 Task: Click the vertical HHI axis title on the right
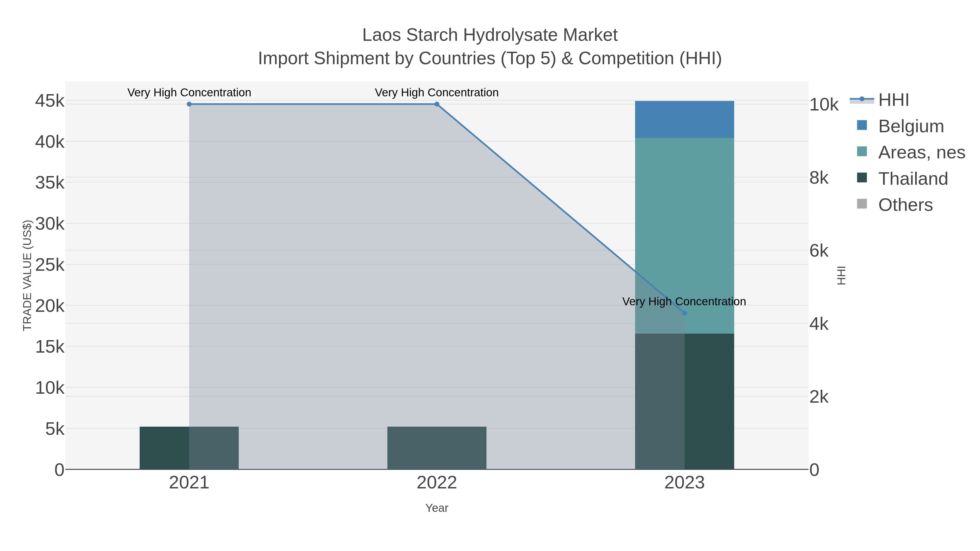(x=841, y=275)
